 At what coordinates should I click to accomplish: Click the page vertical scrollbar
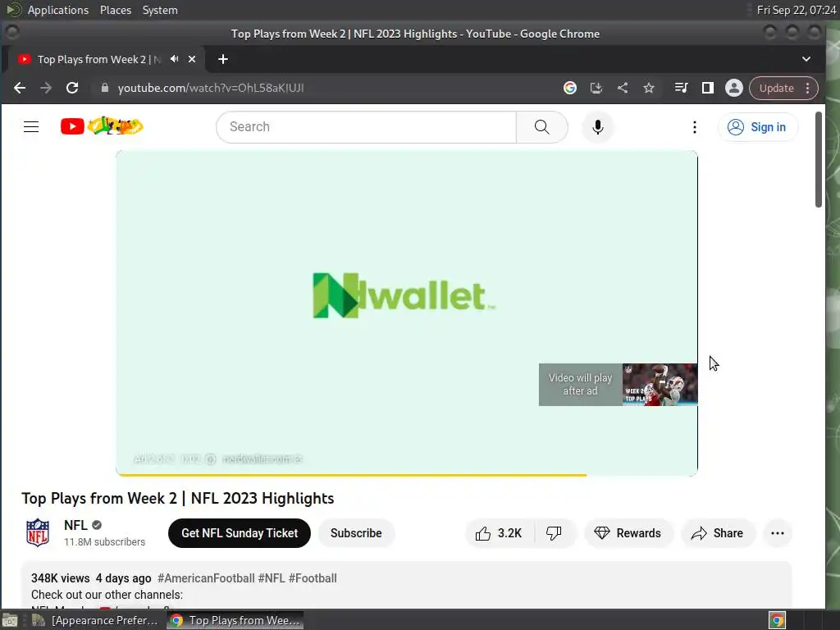click(818, 160)
